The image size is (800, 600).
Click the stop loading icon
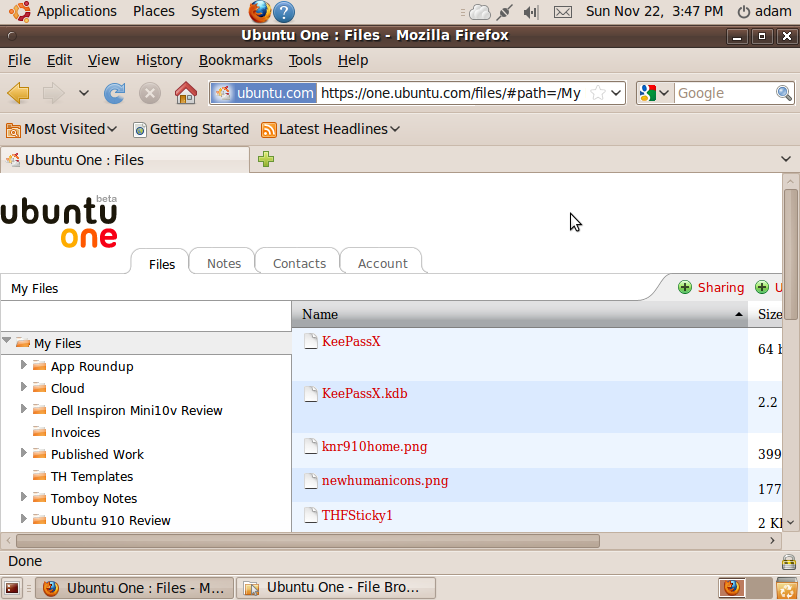(150, 93)
